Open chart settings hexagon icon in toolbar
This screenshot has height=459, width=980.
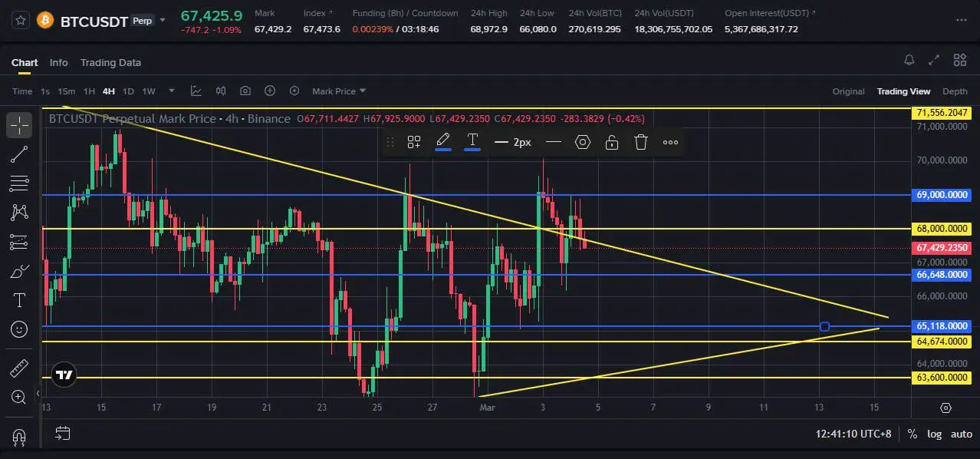click(x=294, y=91)
